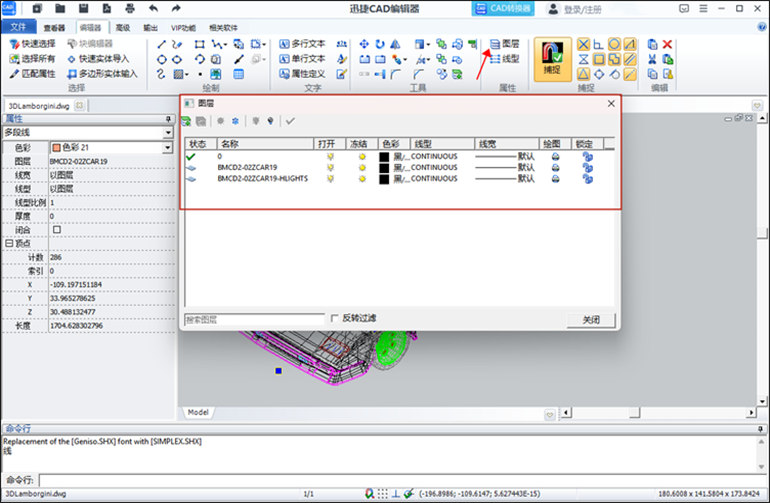Click the new layer icon in 图层 dialog
The width and height of the screenshot is (770, 503).
[186, 121]
